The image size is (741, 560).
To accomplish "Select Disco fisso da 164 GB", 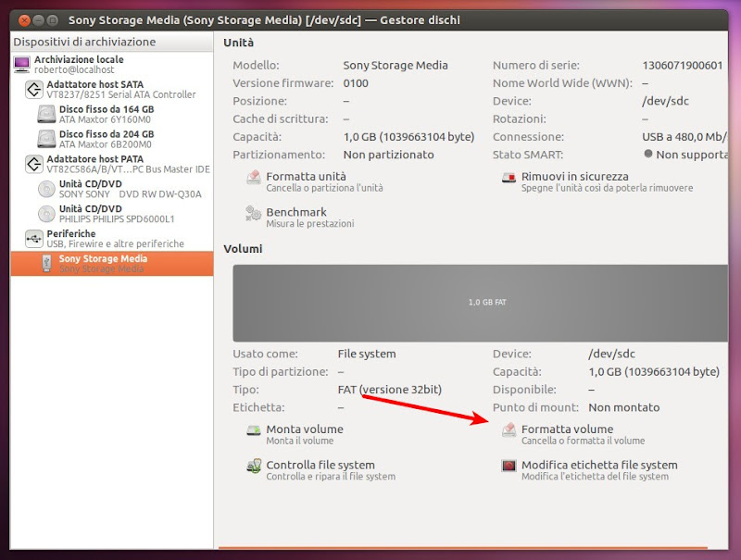I will [x=112, y=114].
